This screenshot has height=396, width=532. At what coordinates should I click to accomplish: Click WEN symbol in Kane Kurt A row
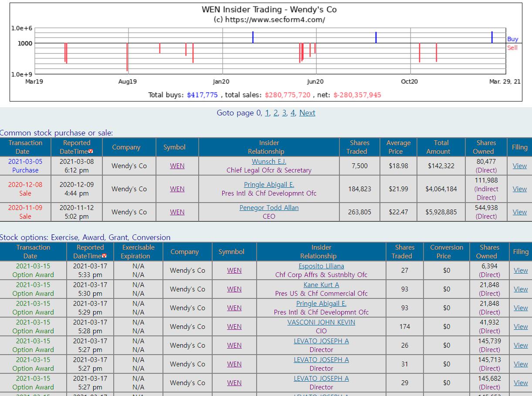(234, 289)
